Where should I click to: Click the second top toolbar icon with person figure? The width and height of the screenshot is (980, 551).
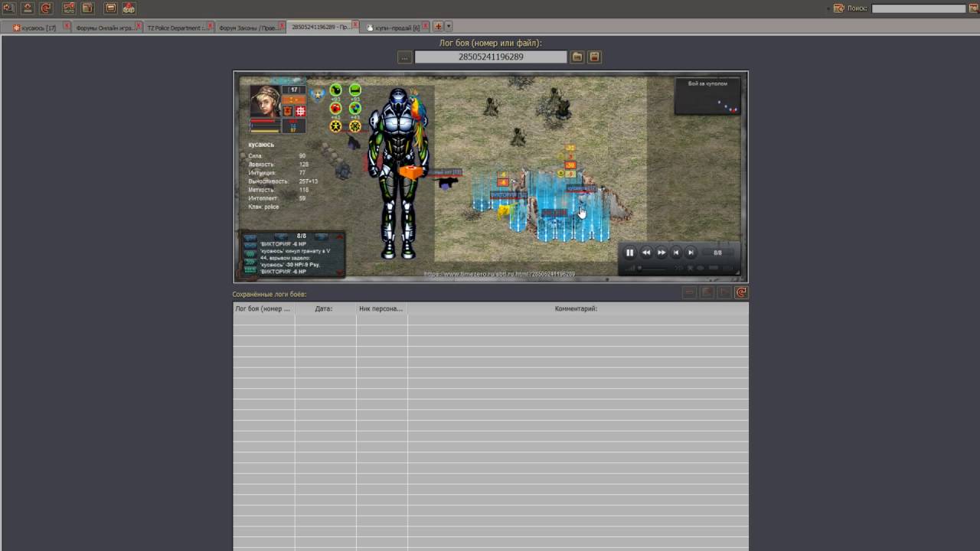[x=28, y=8]
